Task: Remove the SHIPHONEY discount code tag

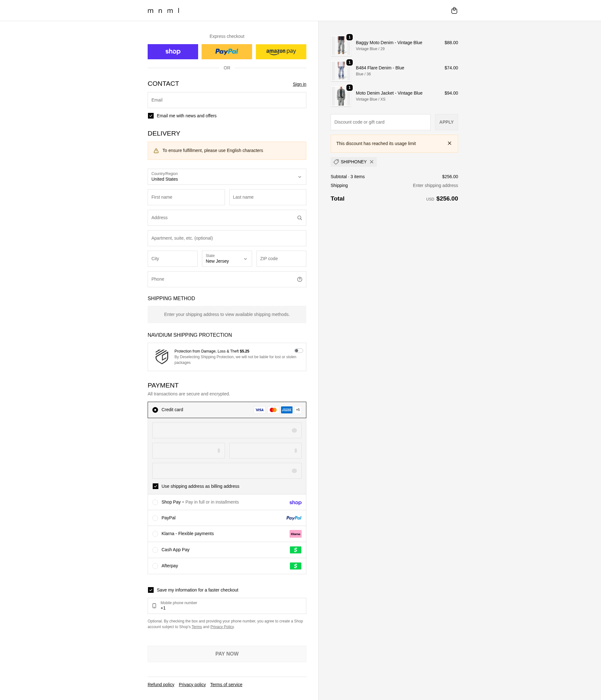Action: pyautogui.click(x=372, y=162)
